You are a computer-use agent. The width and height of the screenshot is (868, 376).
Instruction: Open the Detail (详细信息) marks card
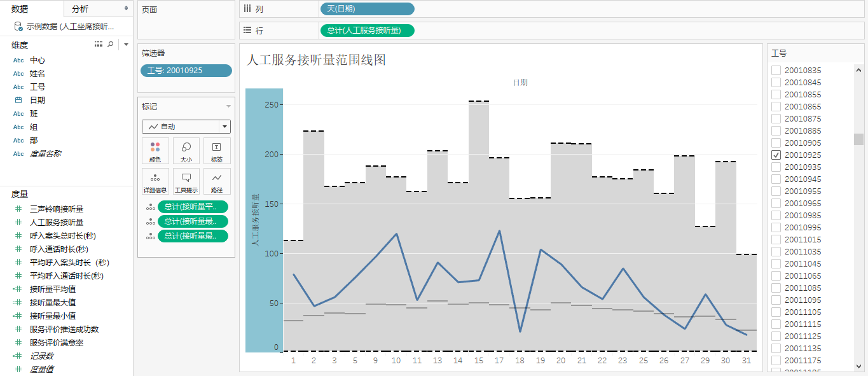click(x=155, y=181)
